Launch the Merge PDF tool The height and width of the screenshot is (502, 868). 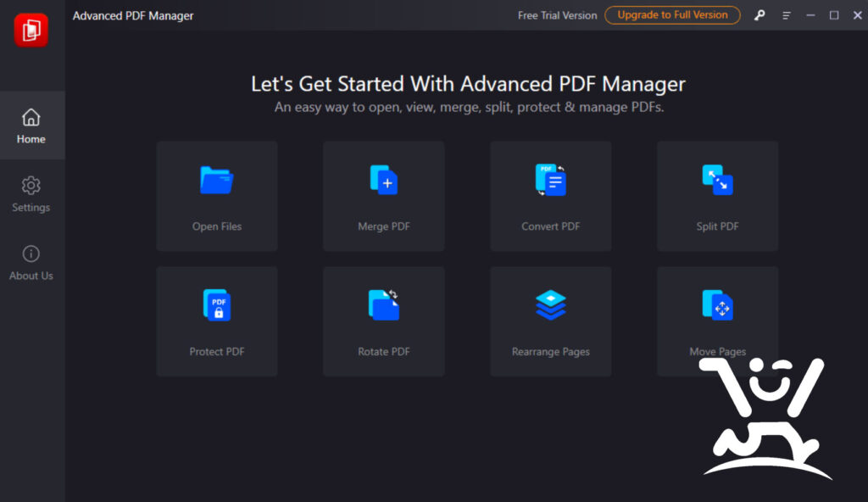[x=384, y=196]
